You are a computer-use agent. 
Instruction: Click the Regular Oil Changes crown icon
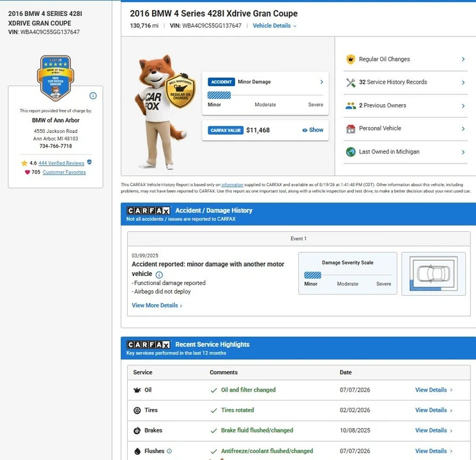[351, 59]
